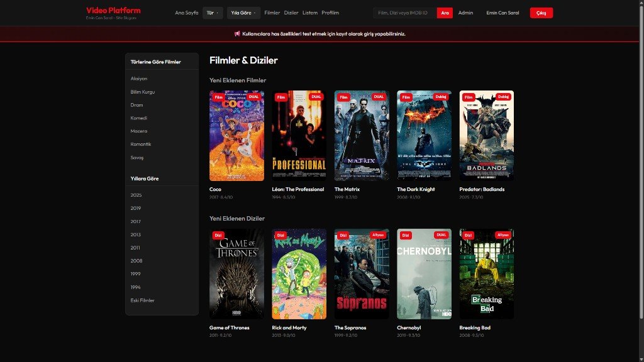644x362 pixels.
Task: Open the Profilim navigation link
Action: [x=330, y=13]
